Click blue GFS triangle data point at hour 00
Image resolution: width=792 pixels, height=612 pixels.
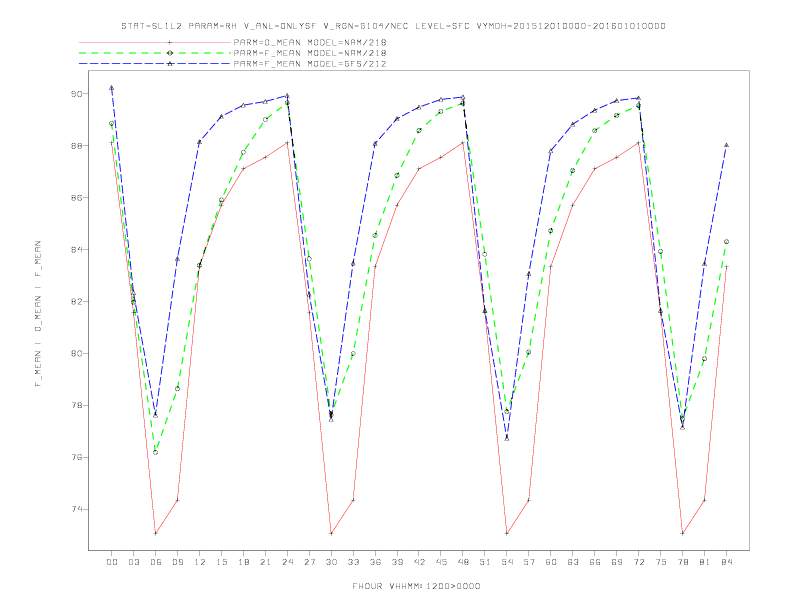point(112,88)
